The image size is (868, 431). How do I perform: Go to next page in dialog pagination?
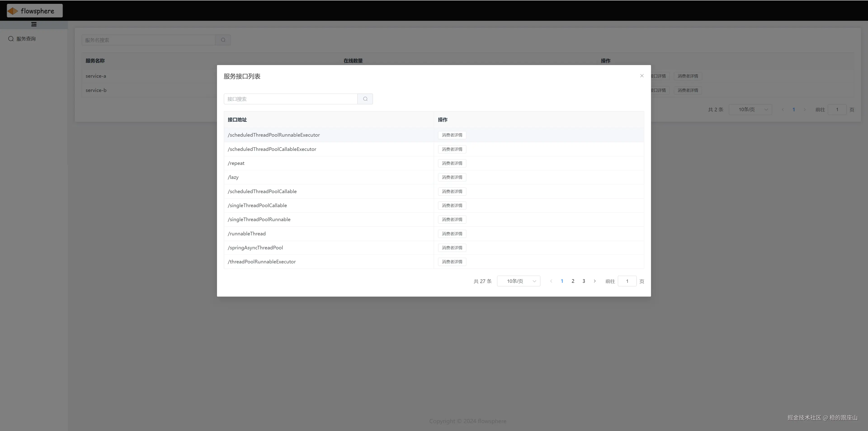[595, 281]
